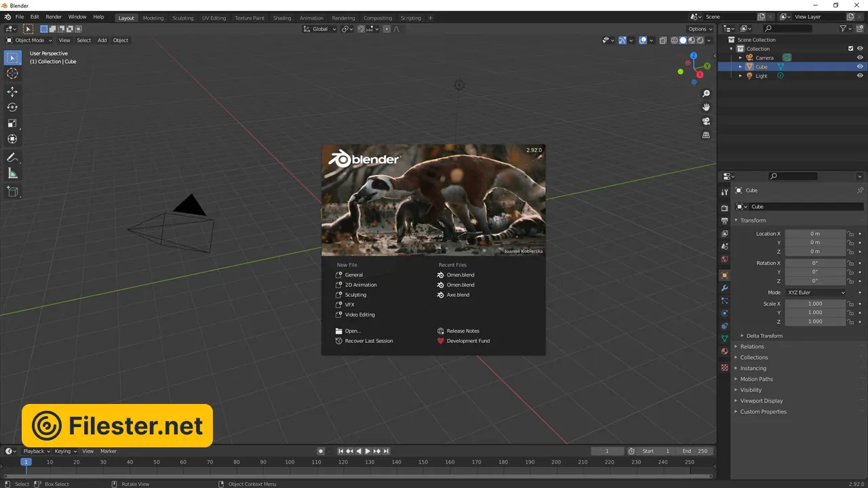
Task: Click the Add Cube tool
Action: click(x=12, y=192)
